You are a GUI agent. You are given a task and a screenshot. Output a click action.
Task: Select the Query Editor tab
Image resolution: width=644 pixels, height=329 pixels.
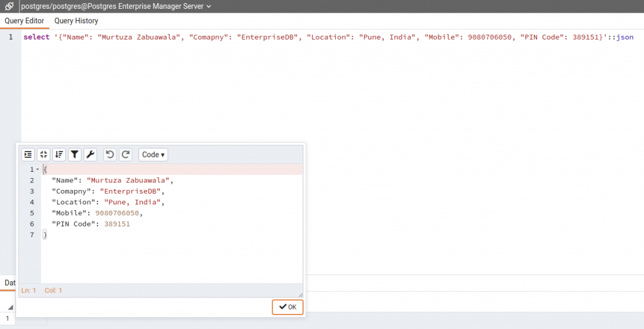pyautogui.click(x=25, y=21)
